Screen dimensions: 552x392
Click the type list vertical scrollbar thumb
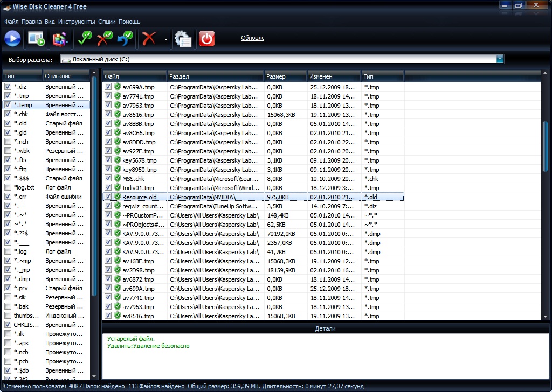[x=94, y=186]
